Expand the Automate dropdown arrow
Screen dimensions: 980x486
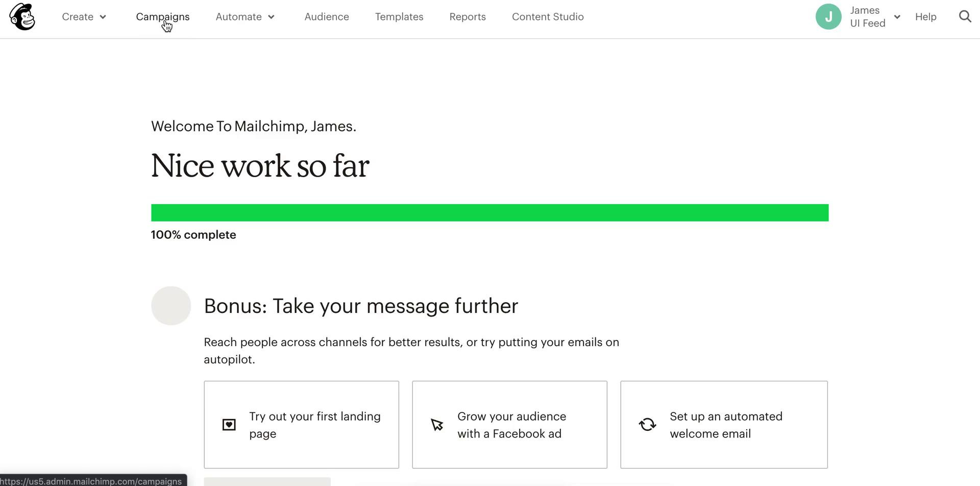point(272,17)
